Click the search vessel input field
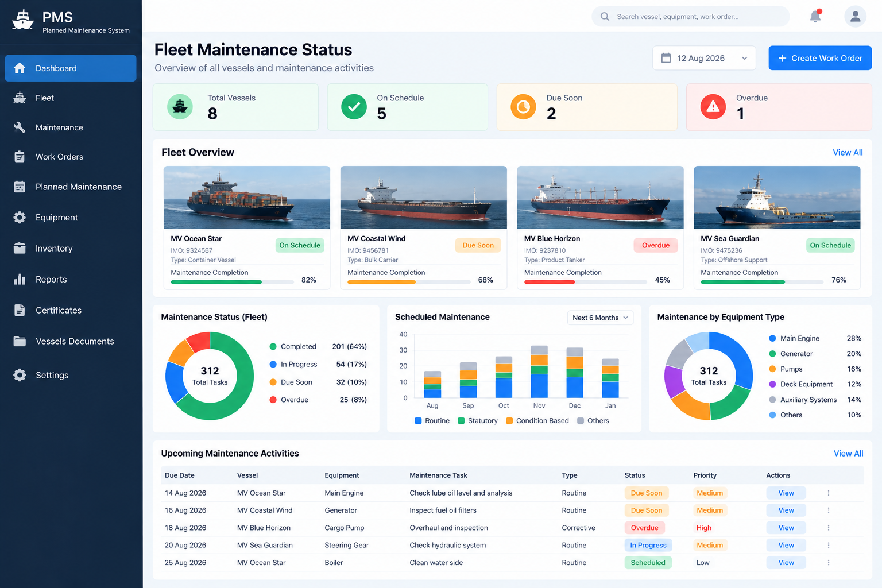This screenshot has width=882, height=588. click(690, 17)
